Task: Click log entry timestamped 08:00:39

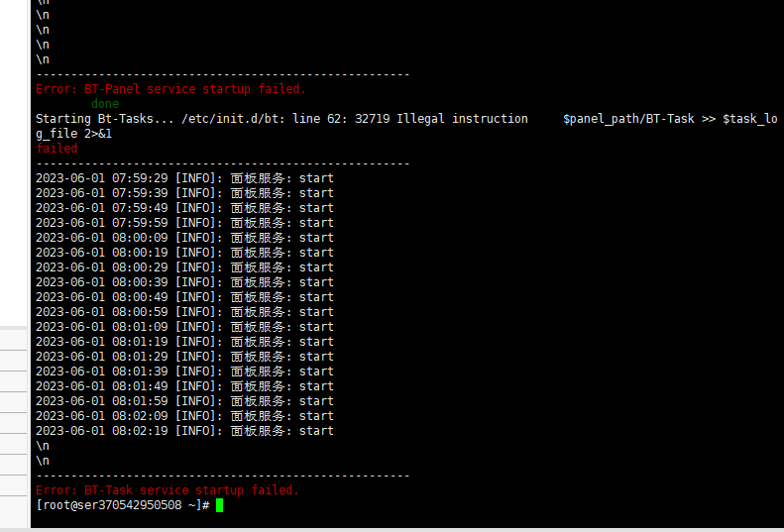Action: point(184,282)
